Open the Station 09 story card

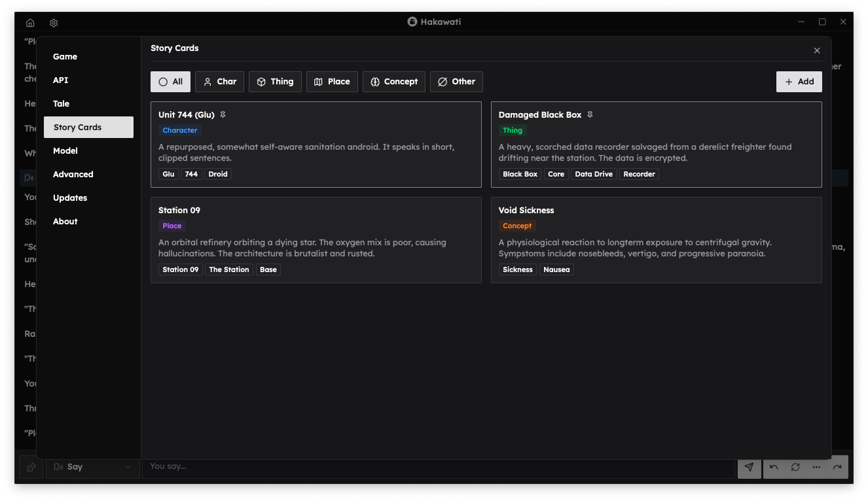click(316, 240)
